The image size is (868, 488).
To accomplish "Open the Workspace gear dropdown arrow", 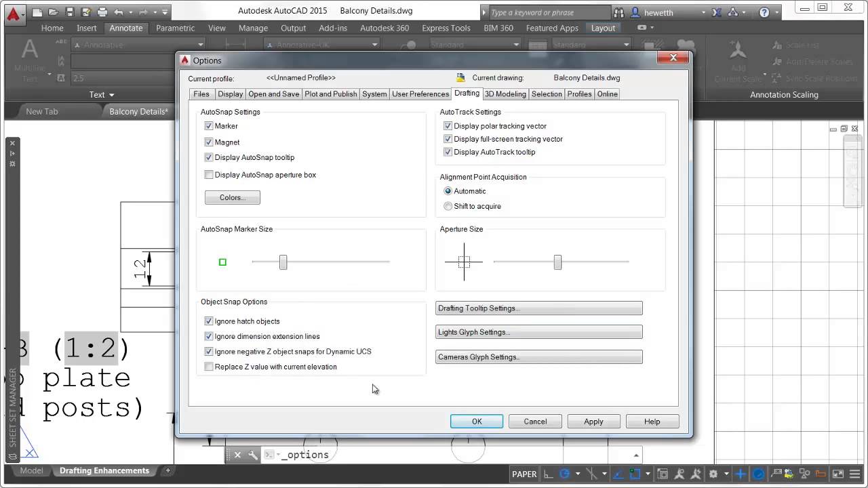I will [x=726, y=474].
